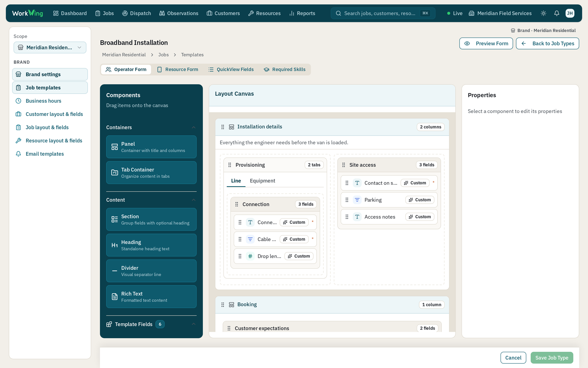Click the Rich Text document icon

115,297
